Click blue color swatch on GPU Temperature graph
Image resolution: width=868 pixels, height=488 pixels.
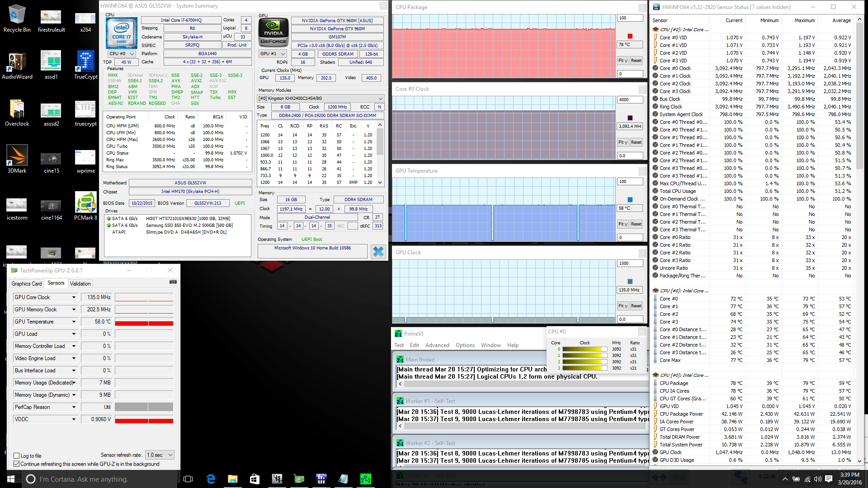tap(630, 200)
